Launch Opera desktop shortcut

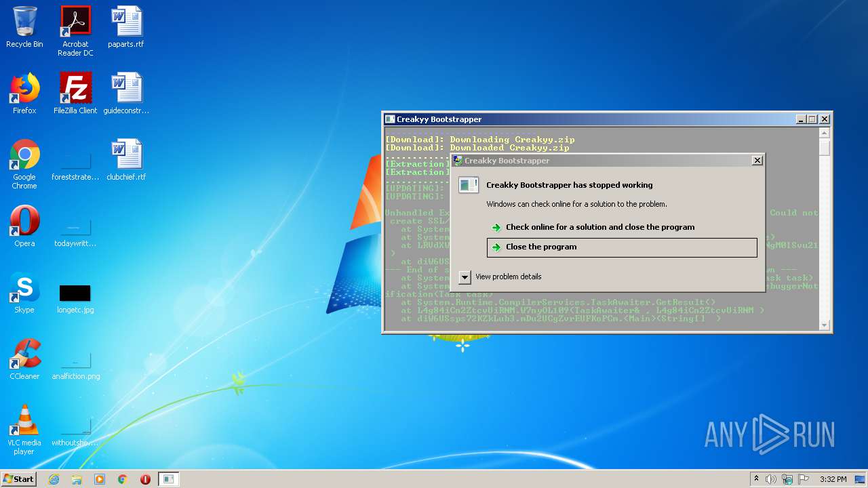click(24, 227)
